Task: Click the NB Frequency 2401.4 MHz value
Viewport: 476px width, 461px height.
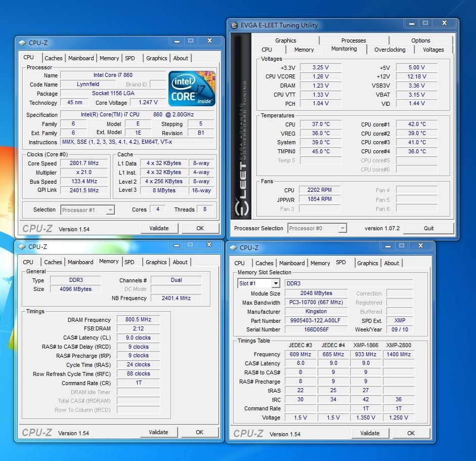Action: point(176,298)
